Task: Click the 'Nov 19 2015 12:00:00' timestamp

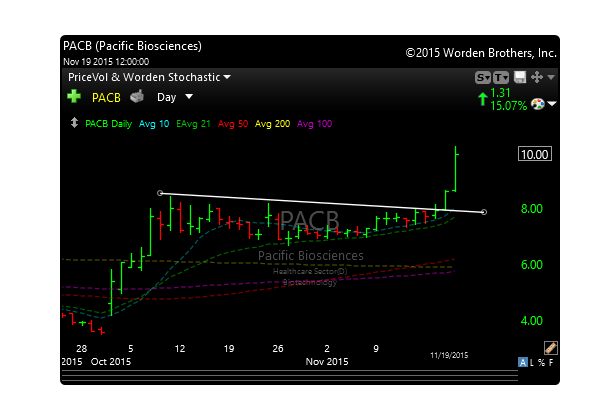Action: click(x=106, y=62)
